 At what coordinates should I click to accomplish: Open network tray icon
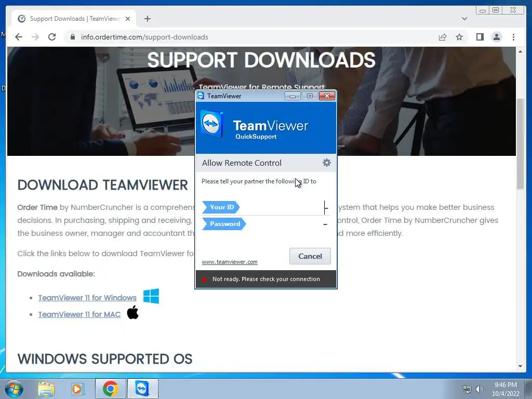[x=467, y=389]
